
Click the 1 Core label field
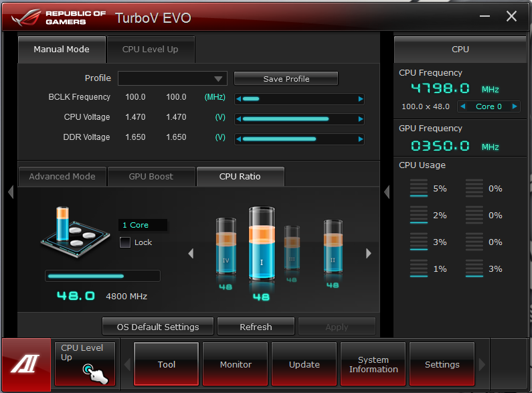pyautogui.click(x=143, y=225)
